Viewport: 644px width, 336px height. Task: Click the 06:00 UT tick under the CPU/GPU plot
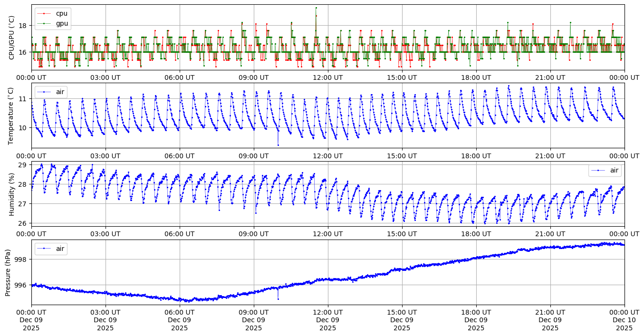pyautogui.click(x=180, y=77)
